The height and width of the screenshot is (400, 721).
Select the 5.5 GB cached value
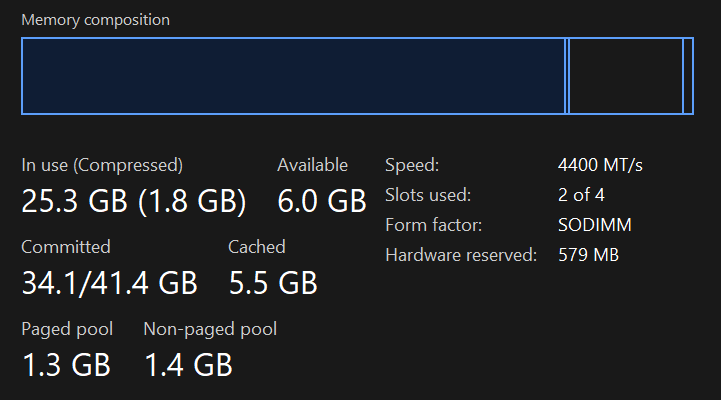coord(272,283)
